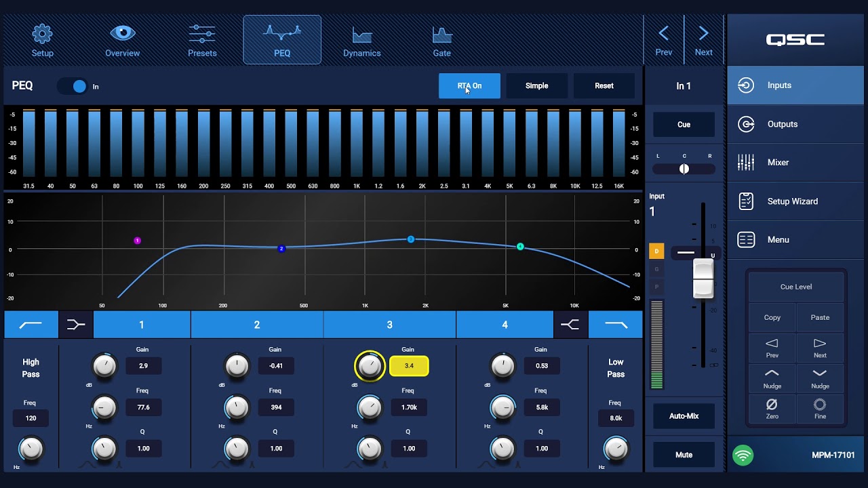
Task: Open Mixer from the sidebar
Action: pos(795,163)
